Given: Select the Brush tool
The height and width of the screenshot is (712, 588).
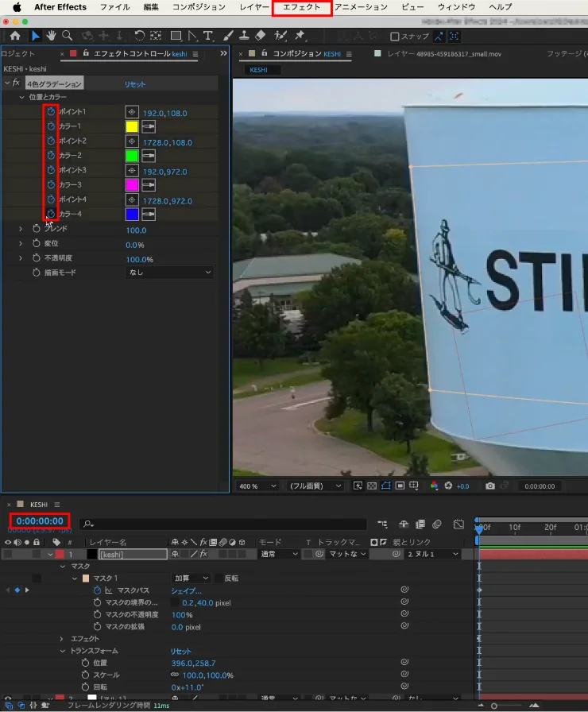Looking at the screenshot, I should 228,36.
